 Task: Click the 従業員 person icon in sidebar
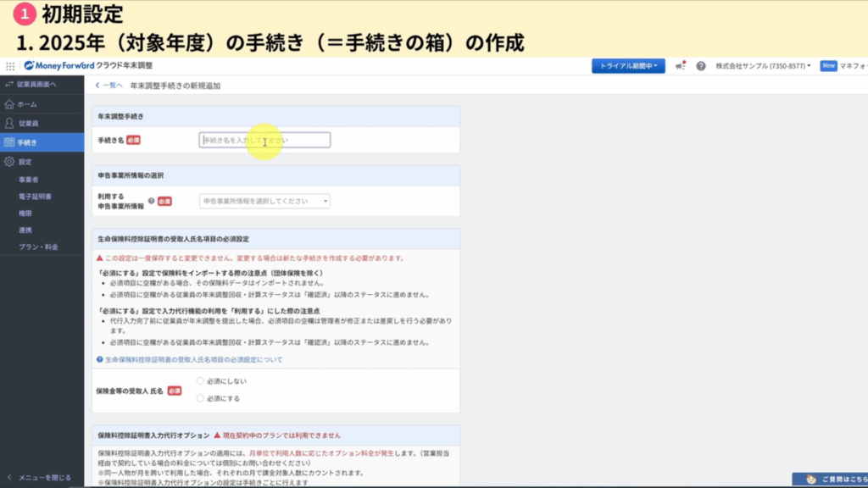pos(9,124)
